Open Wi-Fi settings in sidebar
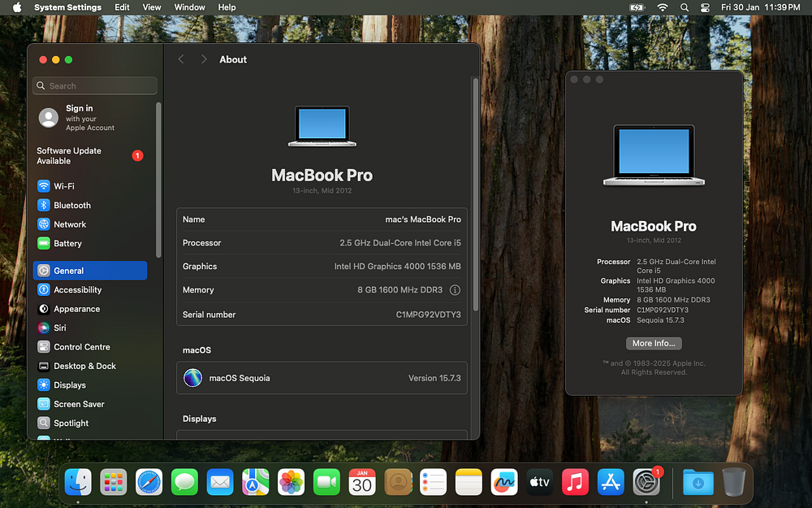Image resolution: width=812 pixels, height=508 pixels. point(63,186)
